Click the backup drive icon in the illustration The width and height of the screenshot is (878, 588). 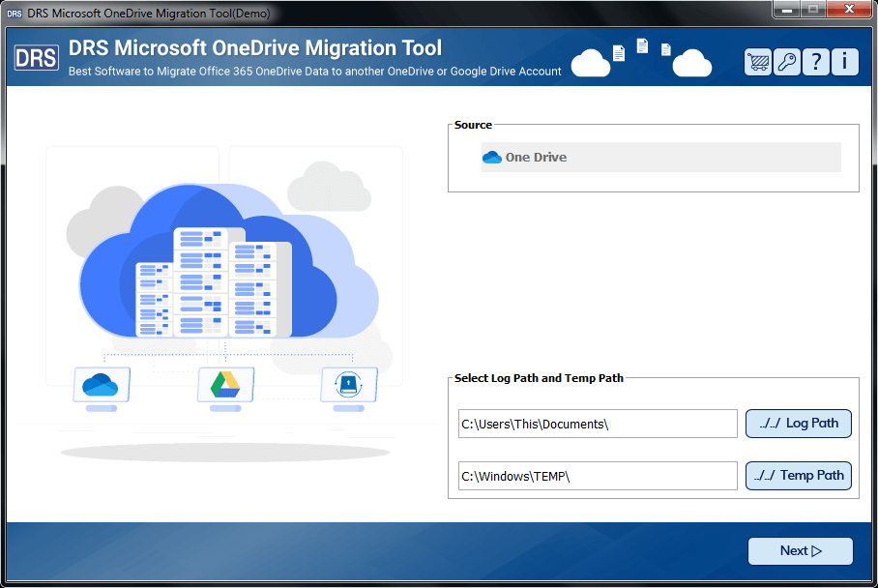pyautogui.click(x=349, y=386)
